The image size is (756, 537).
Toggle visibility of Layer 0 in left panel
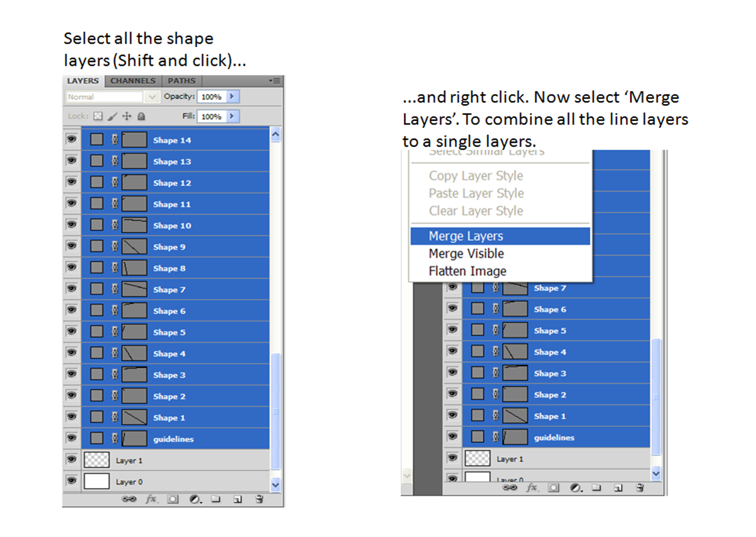[72, 481]
